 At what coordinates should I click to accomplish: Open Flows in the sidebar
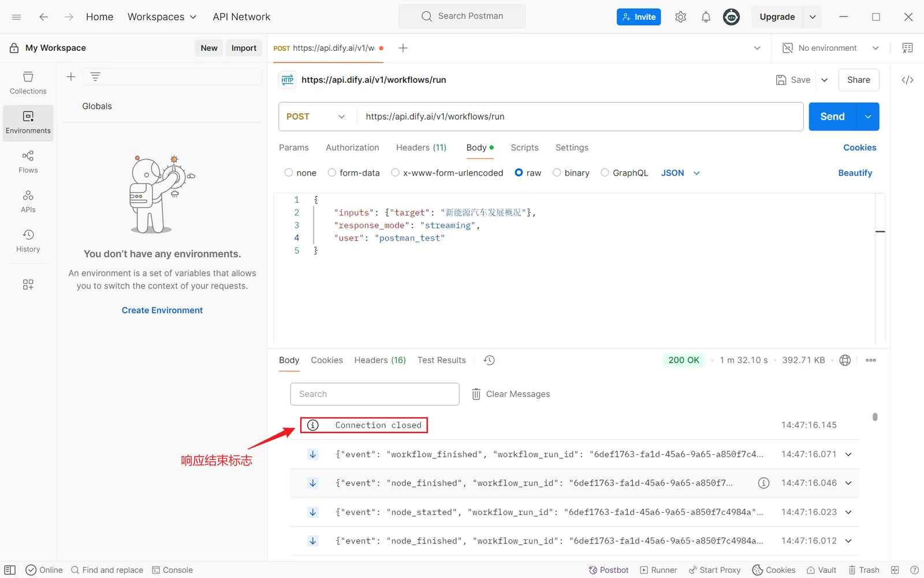(28, 162)
